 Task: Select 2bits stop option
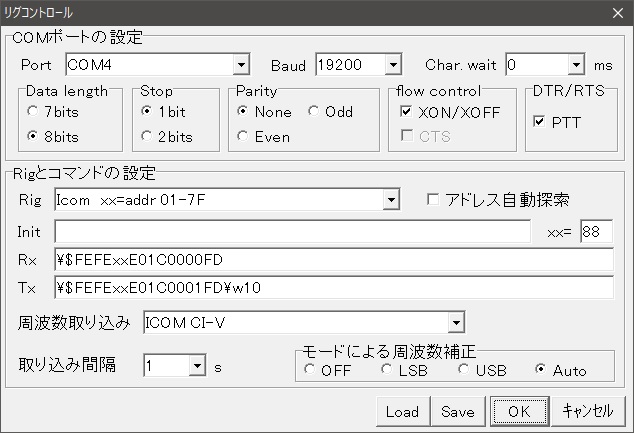pyautogui.click(x=148, y=135)
